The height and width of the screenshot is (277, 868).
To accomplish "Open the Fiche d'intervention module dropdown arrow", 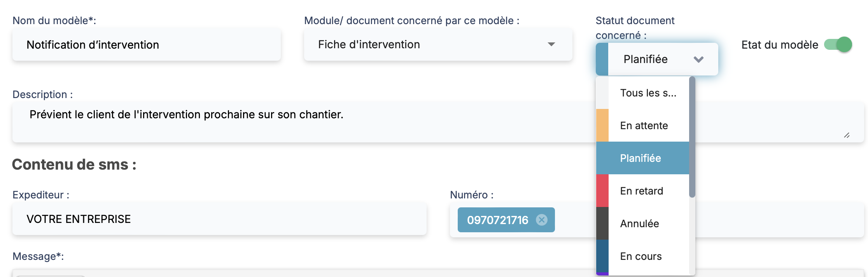I will [x=551, y=44].
